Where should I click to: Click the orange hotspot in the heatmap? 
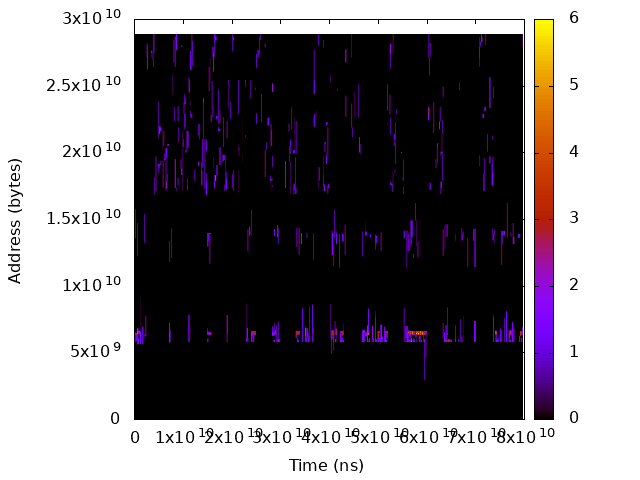[417, 333]
